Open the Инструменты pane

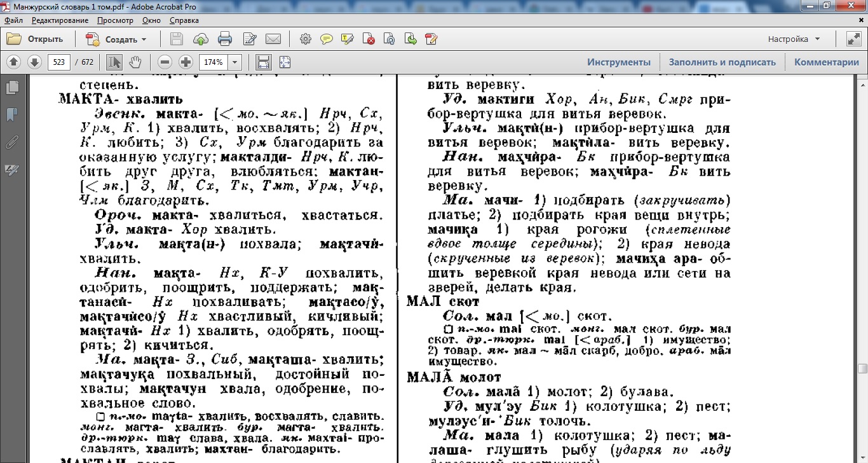click(618, 62)
